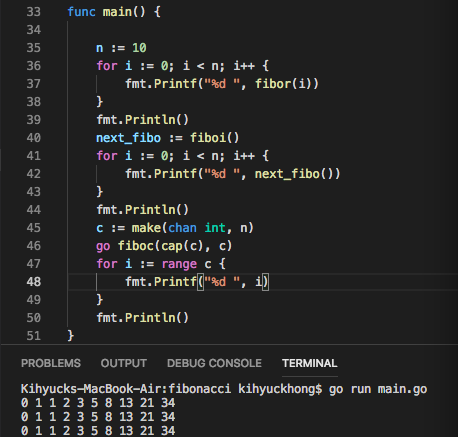Click the first Fibonacci output line in terminal
The image size is (458, 437).
coord(98,403)
